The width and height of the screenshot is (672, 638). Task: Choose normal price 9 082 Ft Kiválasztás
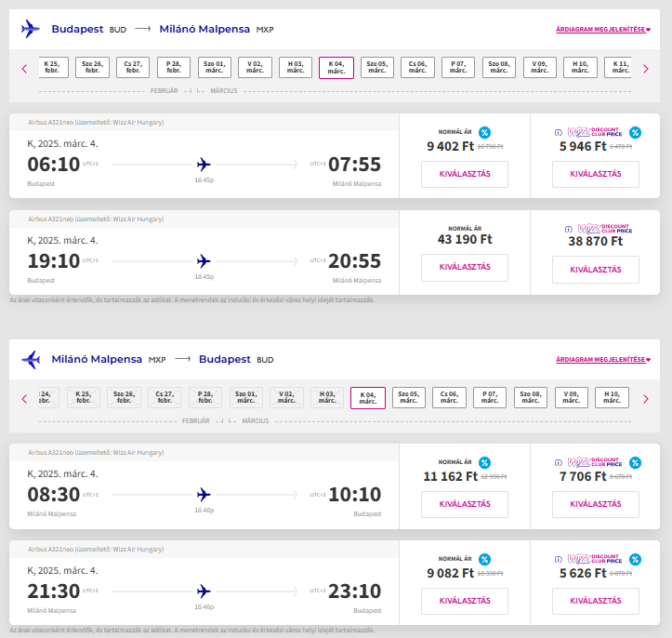465,601
